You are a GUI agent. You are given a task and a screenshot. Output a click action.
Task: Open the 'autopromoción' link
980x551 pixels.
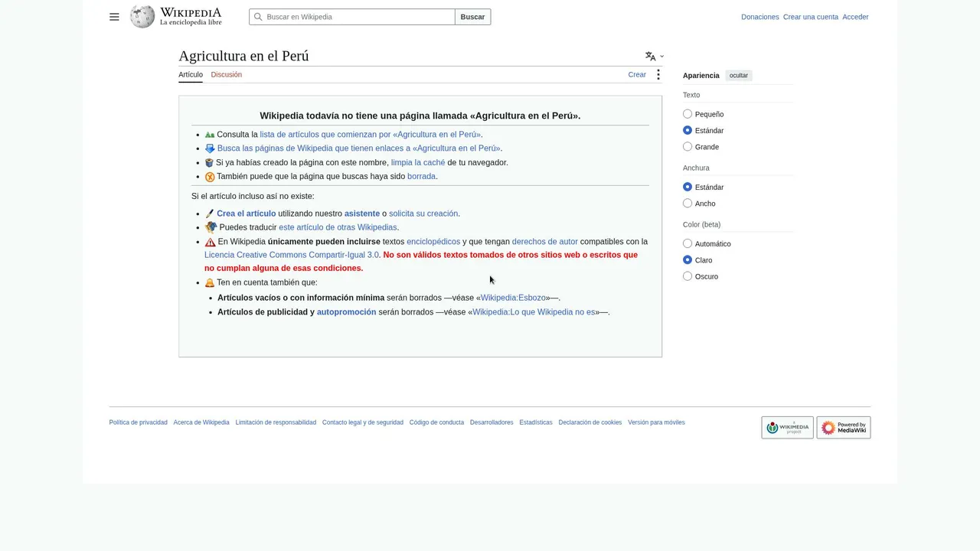pos(346,312)
